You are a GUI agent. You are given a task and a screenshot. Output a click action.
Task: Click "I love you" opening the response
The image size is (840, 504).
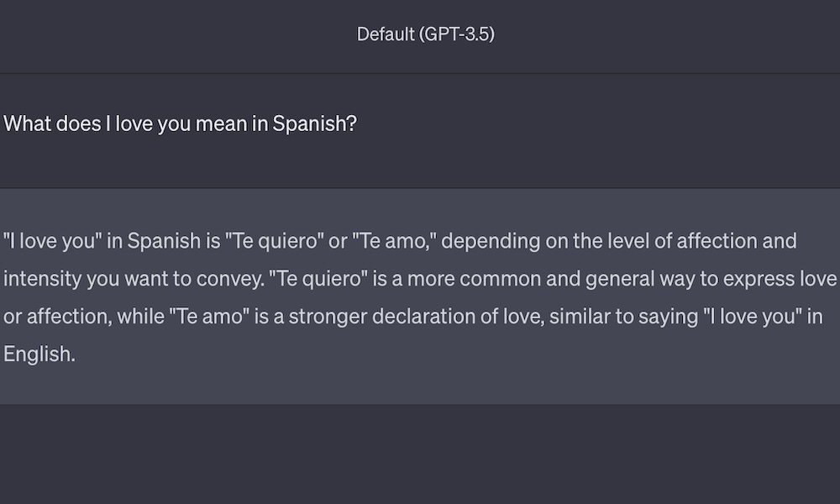click(52, 241)
